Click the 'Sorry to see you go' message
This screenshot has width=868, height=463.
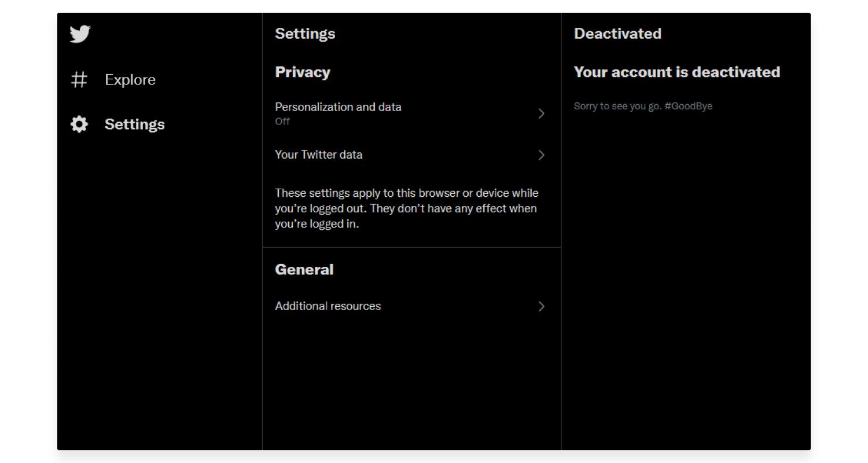coord(643,106)
